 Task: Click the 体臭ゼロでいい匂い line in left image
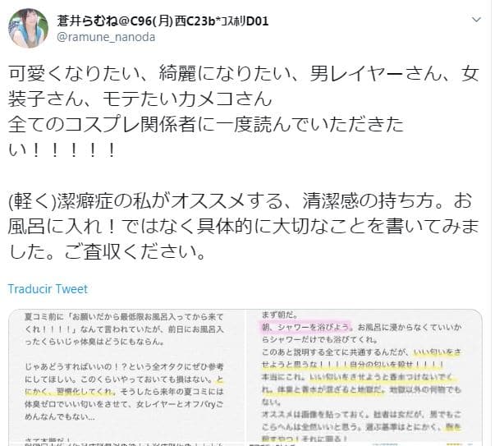point(124,404)
